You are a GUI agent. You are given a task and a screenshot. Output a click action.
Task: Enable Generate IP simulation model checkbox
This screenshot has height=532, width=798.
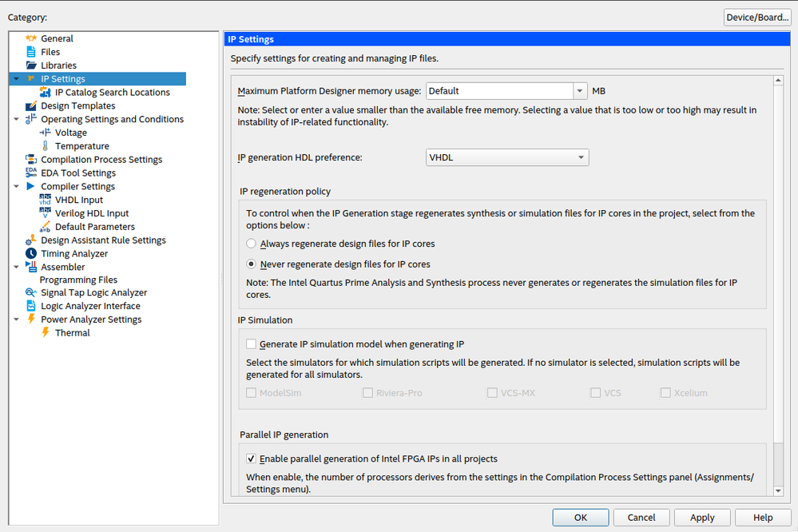point(252,344)
